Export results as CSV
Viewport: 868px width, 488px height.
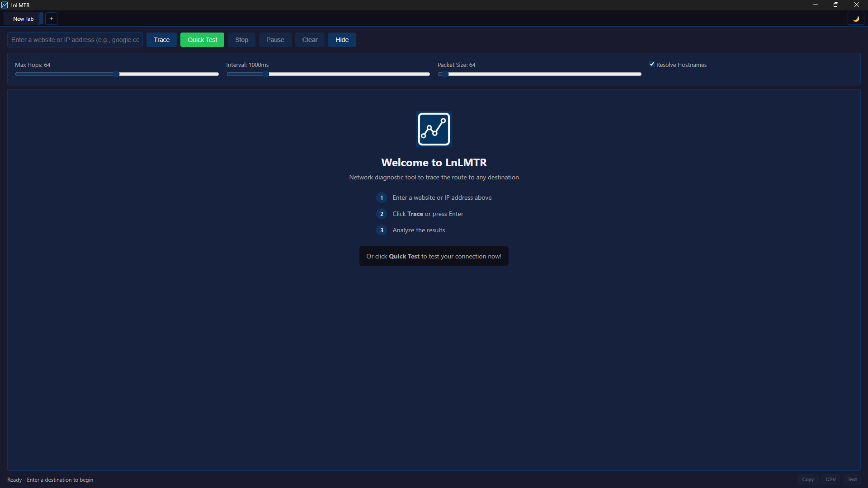tap(830, 479)
